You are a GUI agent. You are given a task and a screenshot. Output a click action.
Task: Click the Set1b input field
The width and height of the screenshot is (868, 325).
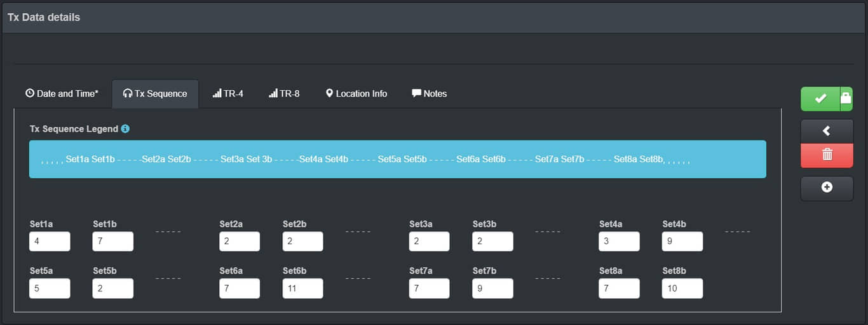(113, 241)
